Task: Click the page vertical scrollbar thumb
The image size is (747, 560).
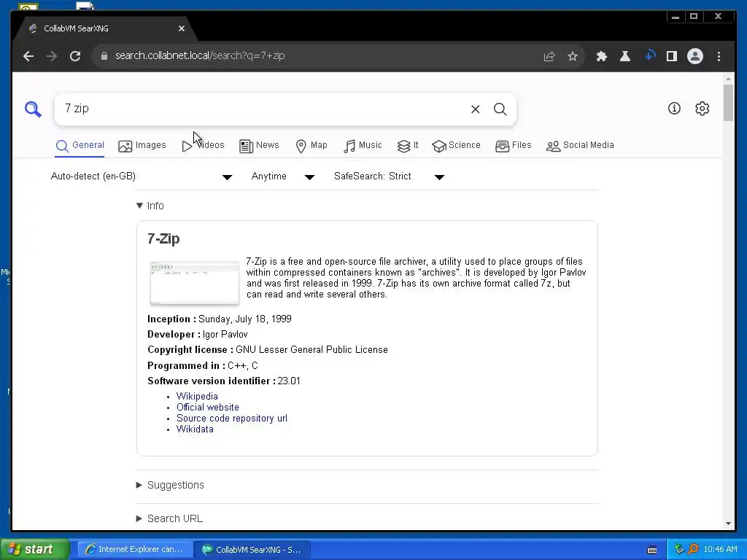Action: pos(729,102)
